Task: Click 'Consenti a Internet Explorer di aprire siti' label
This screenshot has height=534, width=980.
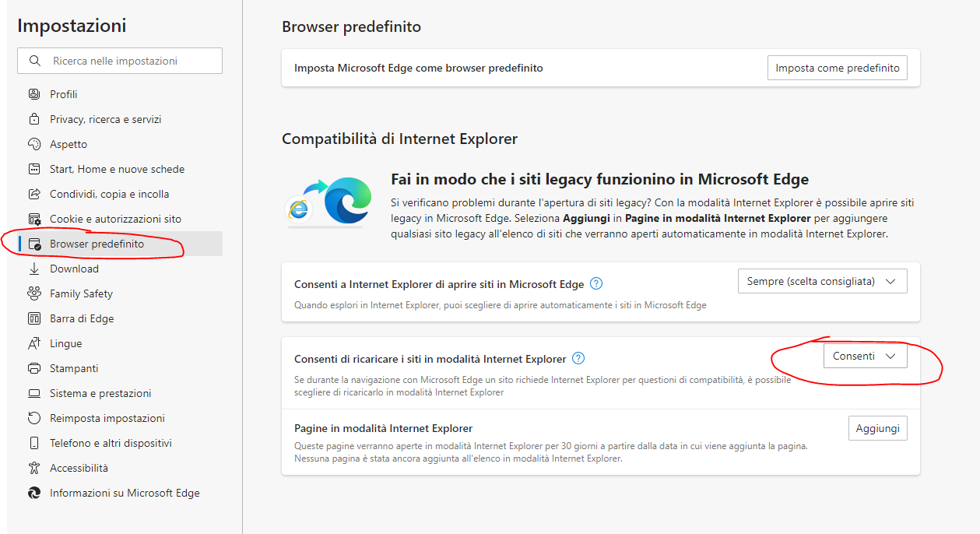Action: (x=439, y=284)
